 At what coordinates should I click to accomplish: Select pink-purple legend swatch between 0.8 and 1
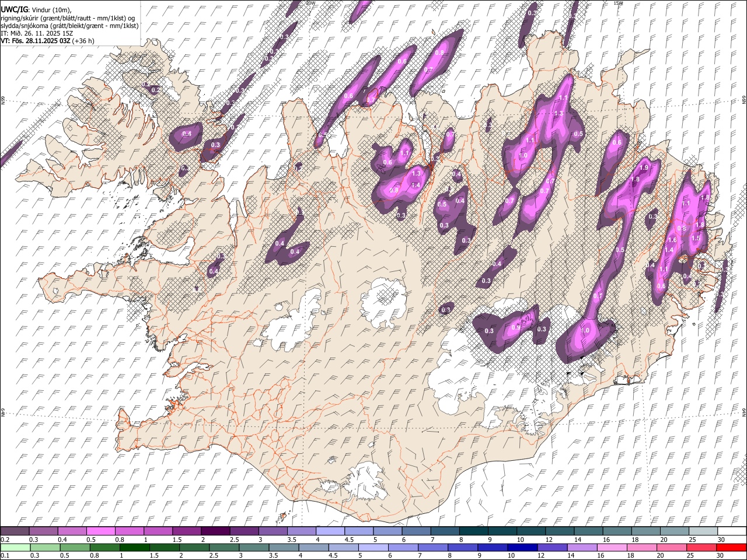pos(130,531)
